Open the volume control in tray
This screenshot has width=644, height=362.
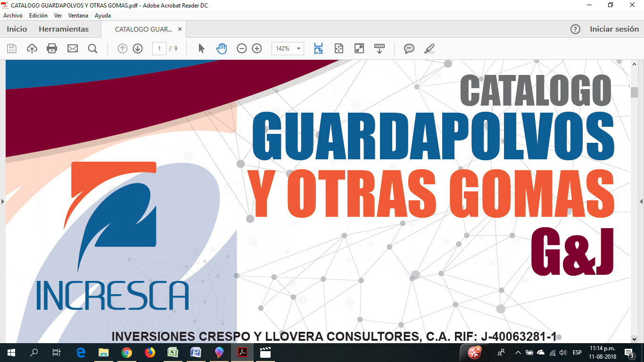click(x=562, y=353)
